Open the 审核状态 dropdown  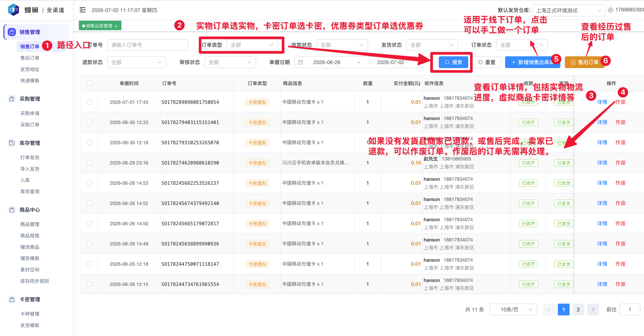[x=230, y=62]
